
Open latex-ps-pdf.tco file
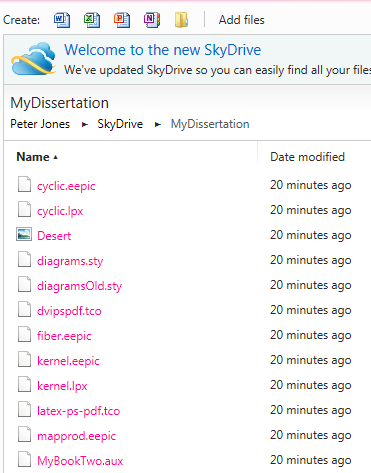(78, 411)
